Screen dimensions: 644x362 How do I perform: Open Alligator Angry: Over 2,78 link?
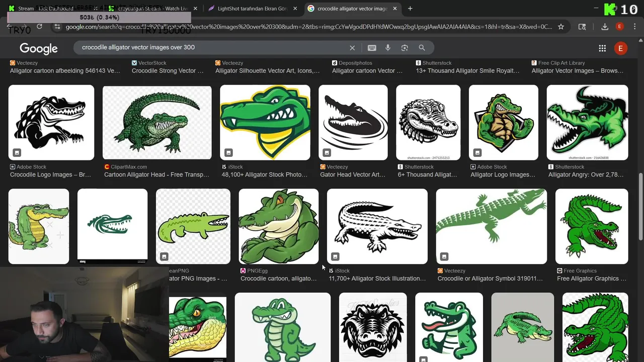[586, 175]
